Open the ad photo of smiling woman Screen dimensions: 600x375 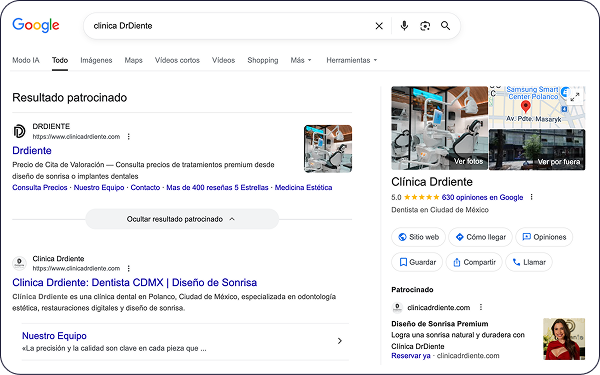coord(564,339)
